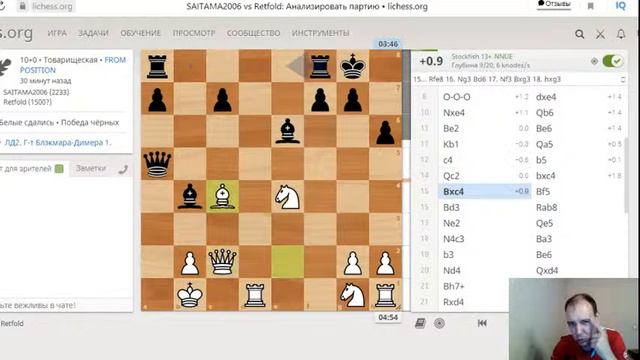
Task: Open the notifications bell
Action: 621,34
